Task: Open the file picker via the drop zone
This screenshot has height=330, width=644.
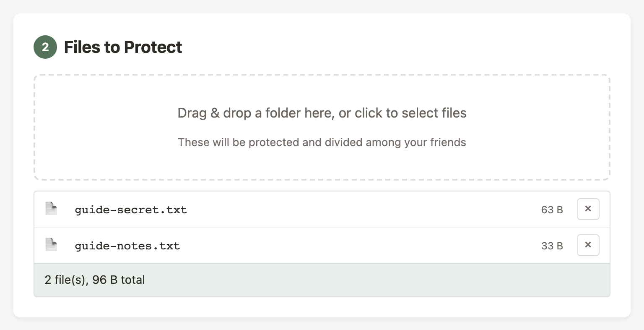Action: click(x=322, y=127)
